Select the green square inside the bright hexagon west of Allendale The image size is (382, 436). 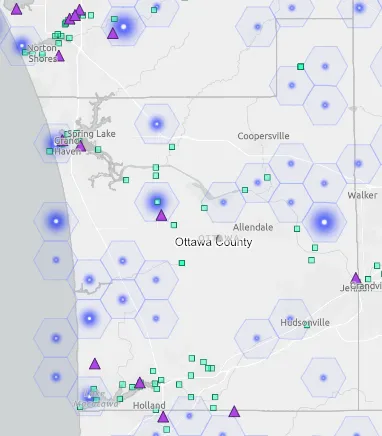click(157, 202)
